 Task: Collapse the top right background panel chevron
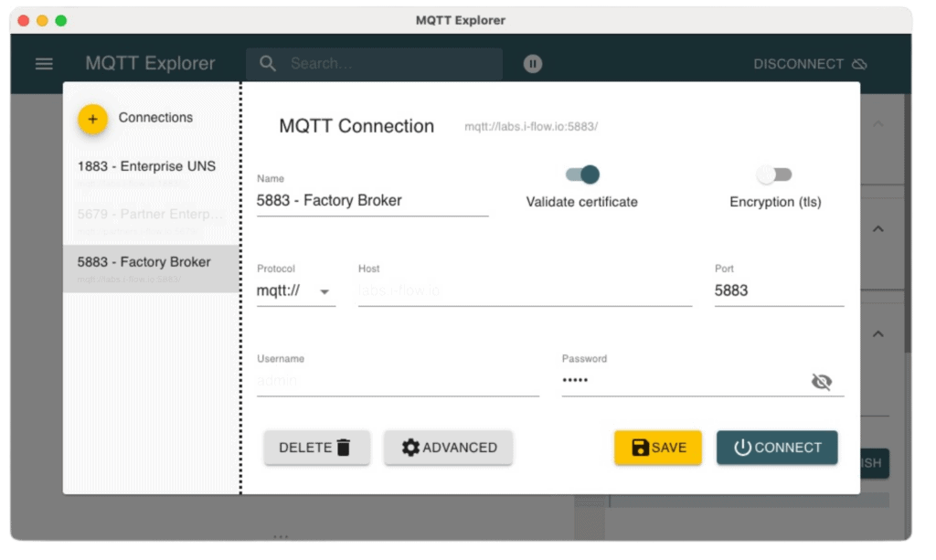coord(878,124)
